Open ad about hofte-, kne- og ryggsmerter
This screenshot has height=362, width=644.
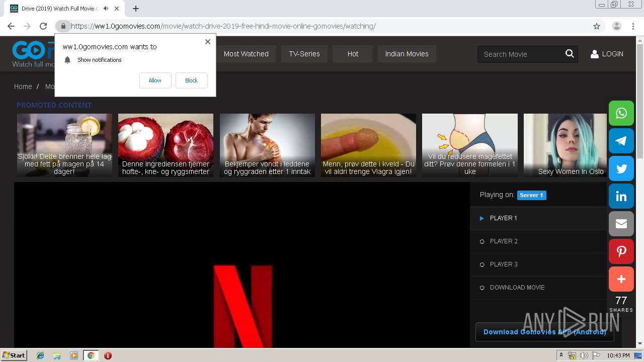[x=166, y=145]
